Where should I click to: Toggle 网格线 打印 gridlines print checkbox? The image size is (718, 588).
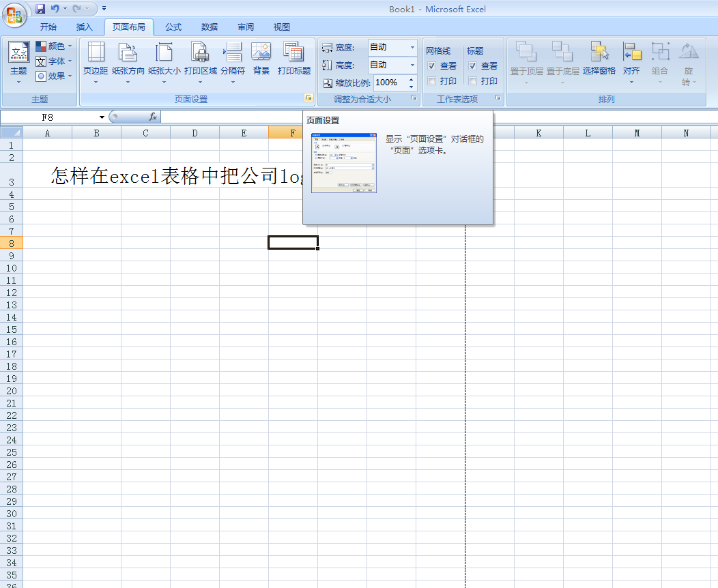[431, 81]
